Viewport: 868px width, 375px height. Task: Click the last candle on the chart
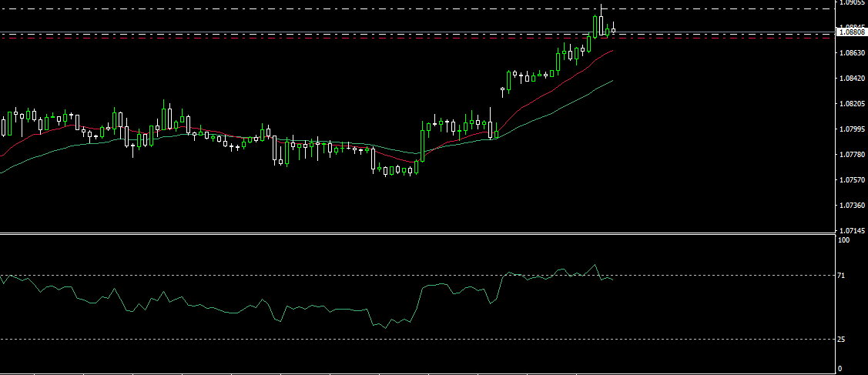pyautogui.click(x=613, y=29)
